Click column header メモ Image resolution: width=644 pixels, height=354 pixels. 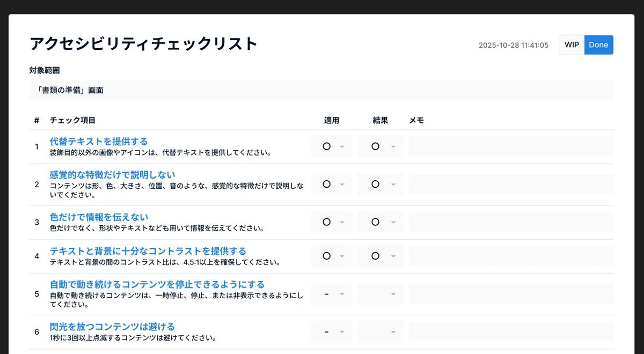click(416, 121)
